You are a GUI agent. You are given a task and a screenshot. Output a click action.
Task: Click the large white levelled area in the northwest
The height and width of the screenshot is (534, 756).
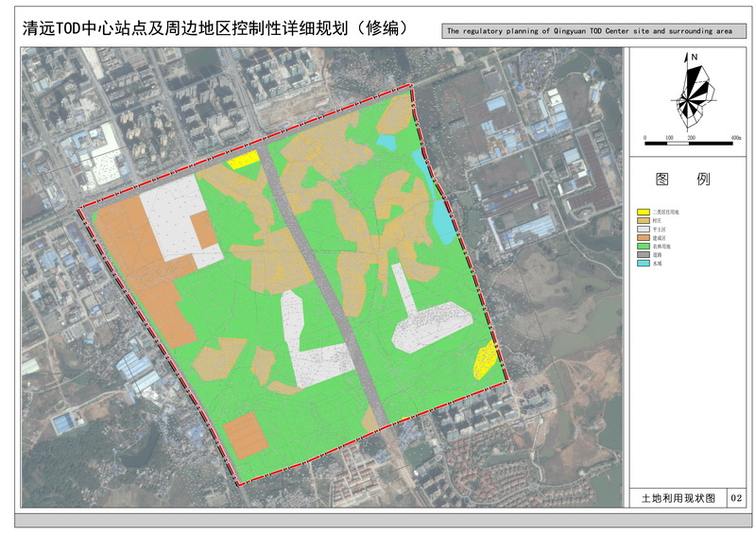point(176,217)
